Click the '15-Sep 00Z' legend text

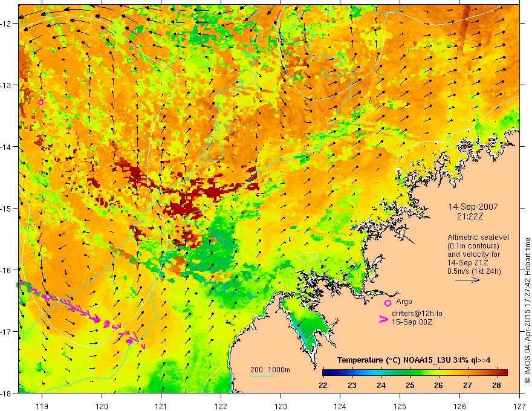(412, 322)
